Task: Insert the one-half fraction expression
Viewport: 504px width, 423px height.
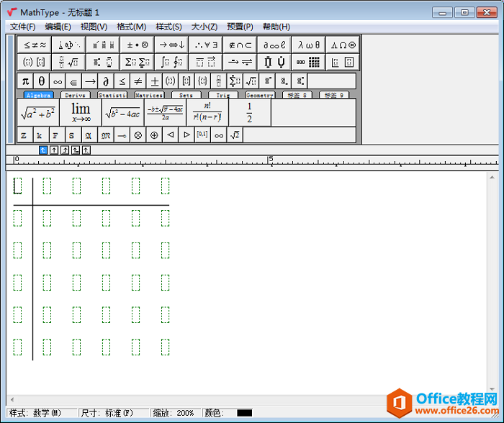Action: tap(250, 112)
